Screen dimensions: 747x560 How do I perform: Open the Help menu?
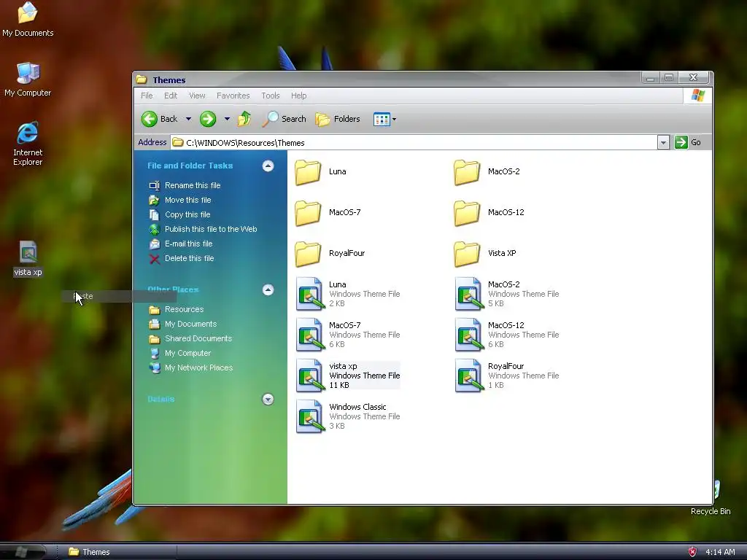298,96
